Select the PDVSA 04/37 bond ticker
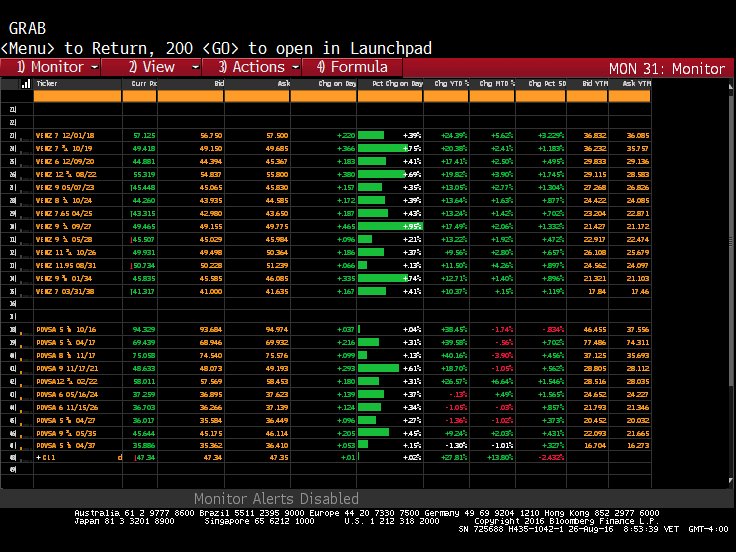This screenshot has width=736, height=552. (66, 445)
